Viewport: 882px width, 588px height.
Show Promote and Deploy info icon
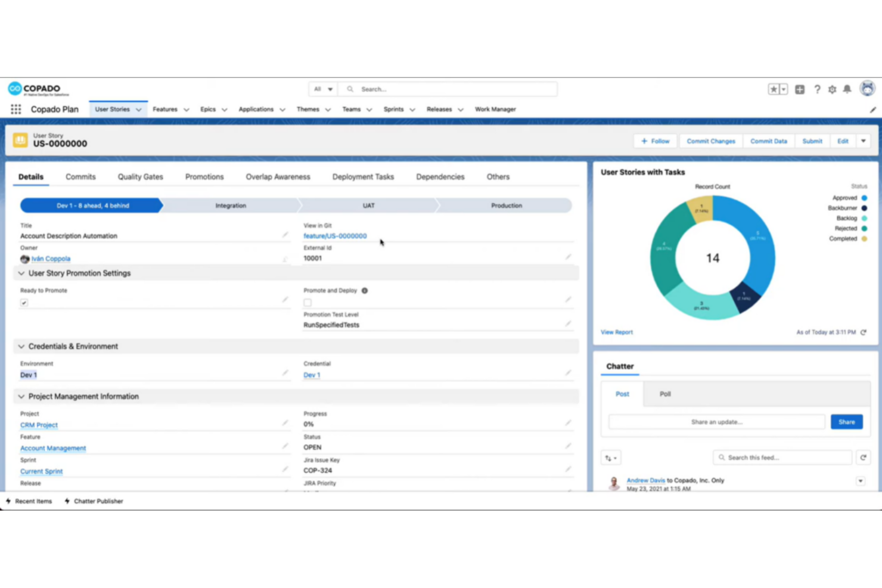pos(365,291)
